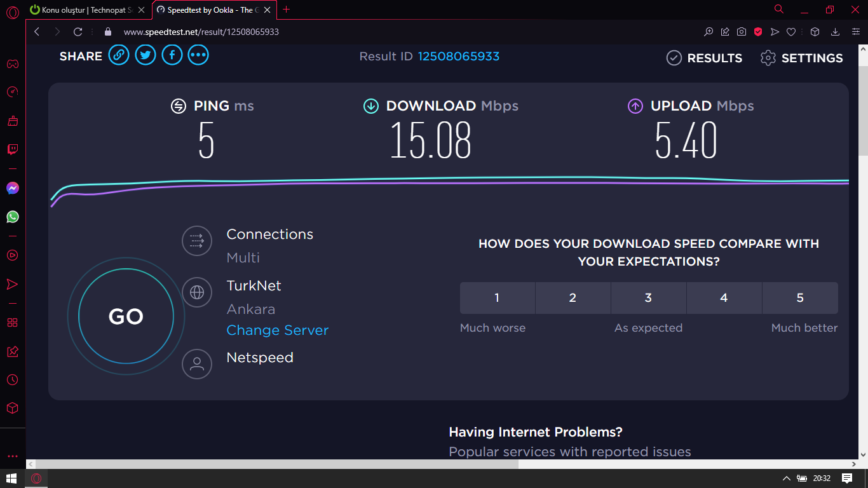Open the Opera GX main menu logo
Image resolution: width=868 pixels, height=488 pixels.
click(12, 12)
